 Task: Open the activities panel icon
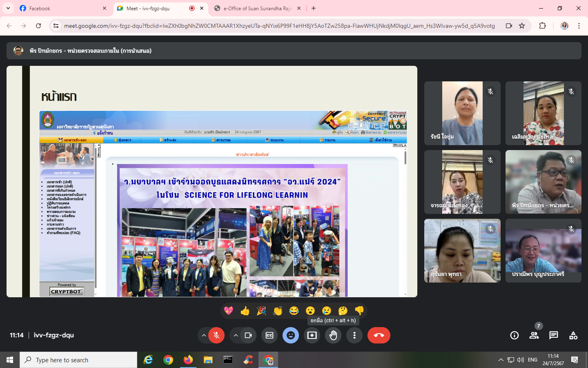[x=573, y=335]
